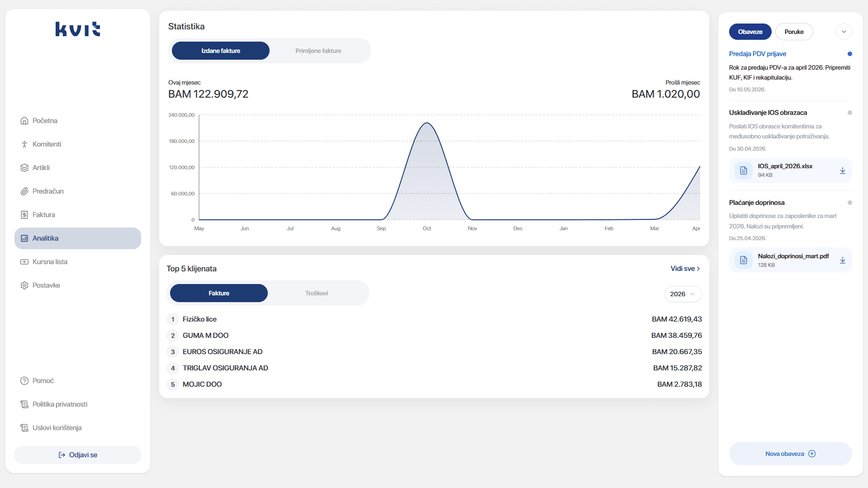Click the Usklađivanje IOS obrazaca status dot

(x=850, y=113)
